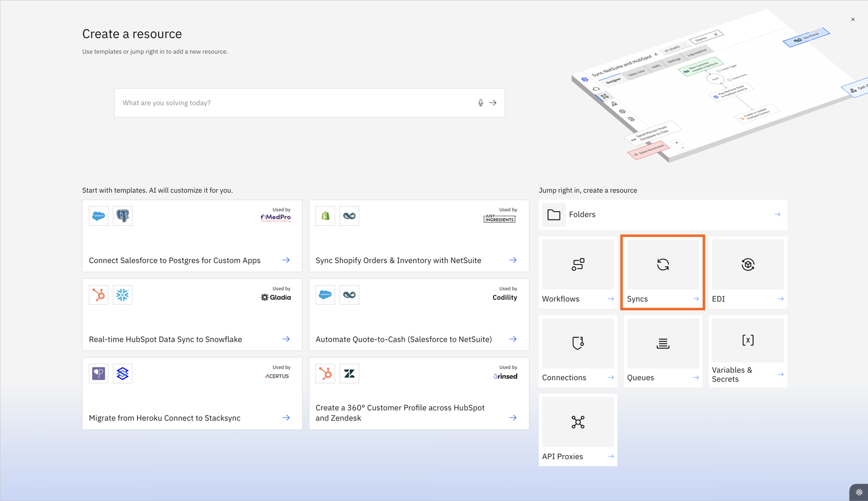Open the Queues resource tile

pos(663,351)
